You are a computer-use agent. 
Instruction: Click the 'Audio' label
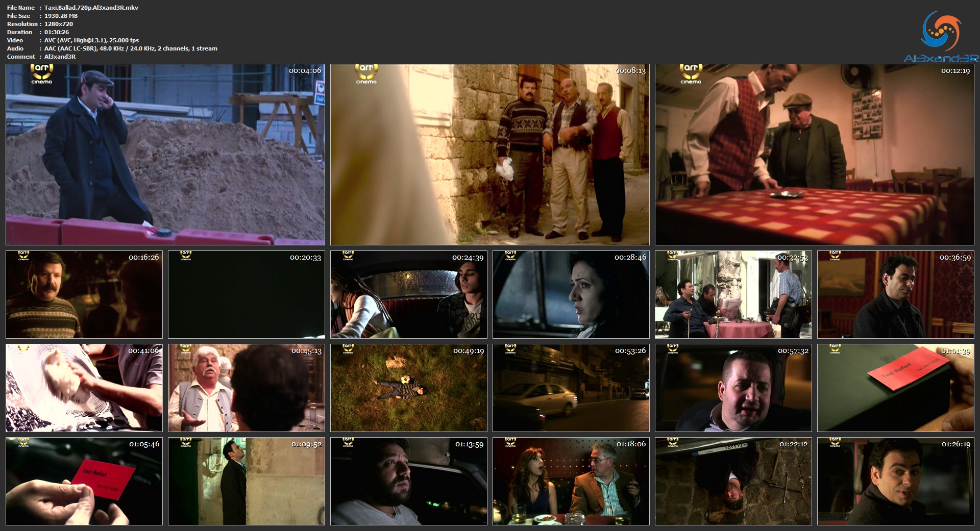click(x=15, y=48)
